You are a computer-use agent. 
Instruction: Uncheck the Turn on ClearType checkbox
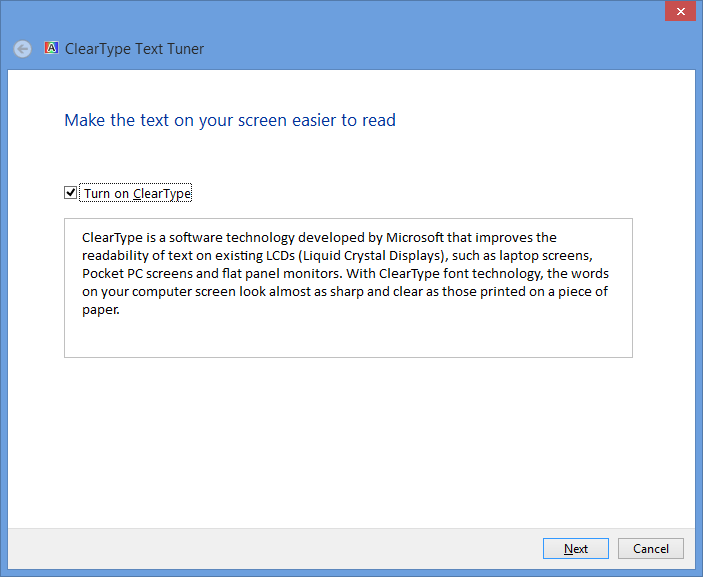71,193
